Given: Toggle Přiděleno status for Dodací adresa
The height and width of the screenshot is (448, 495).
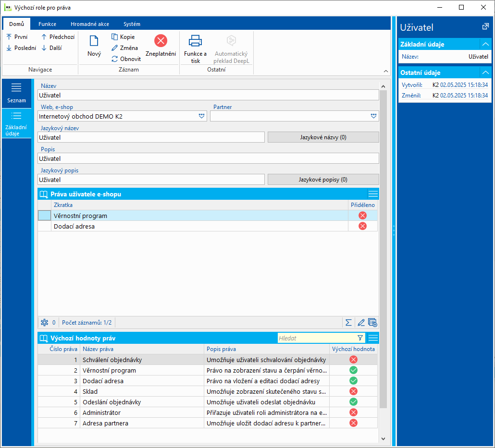Looking at the screenshot, I should pos(362,226).
